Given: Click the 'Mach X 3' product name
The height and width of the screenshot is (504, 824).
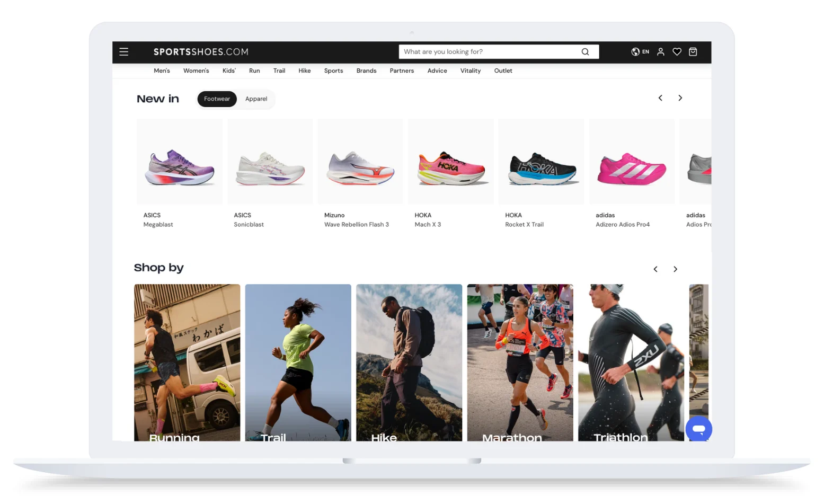Looking at the screenshot, I should coord(428,225).
